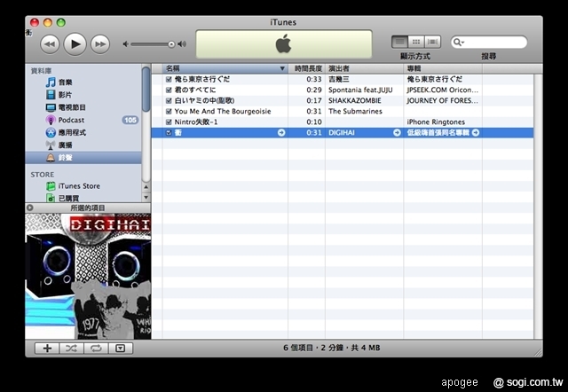
Task: Click the sidebar scrollbar thumb
Action: [x=146, y=89]
